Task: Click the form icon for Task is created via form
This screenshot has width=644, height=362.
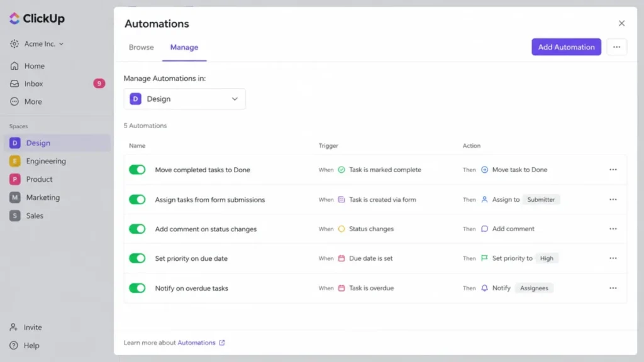Action: [x=341, y=199]
